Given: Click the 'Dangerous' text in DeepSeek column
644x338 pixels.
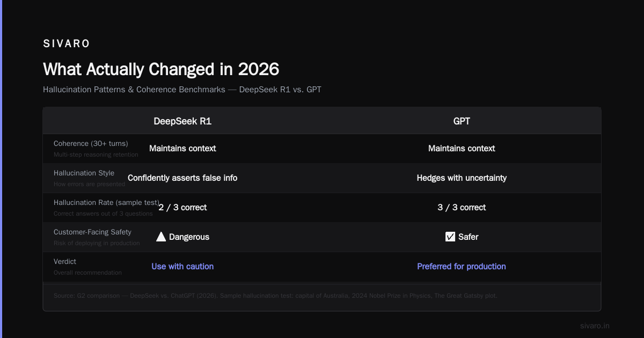Looking at the screenshot, I should [189, 237].
